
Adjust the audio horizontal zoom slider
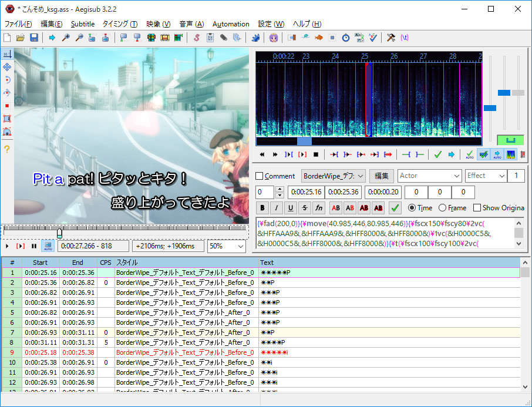490,108
